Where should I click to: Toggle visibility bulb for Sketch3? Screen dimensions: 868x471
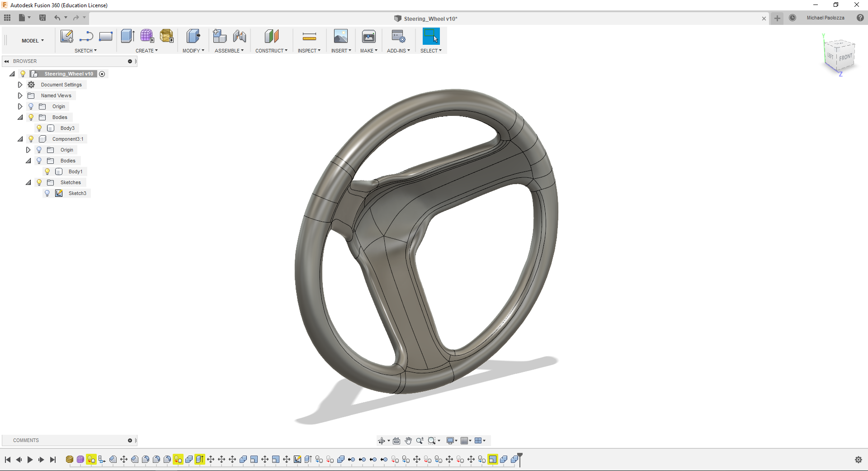[x=47, y=193]
